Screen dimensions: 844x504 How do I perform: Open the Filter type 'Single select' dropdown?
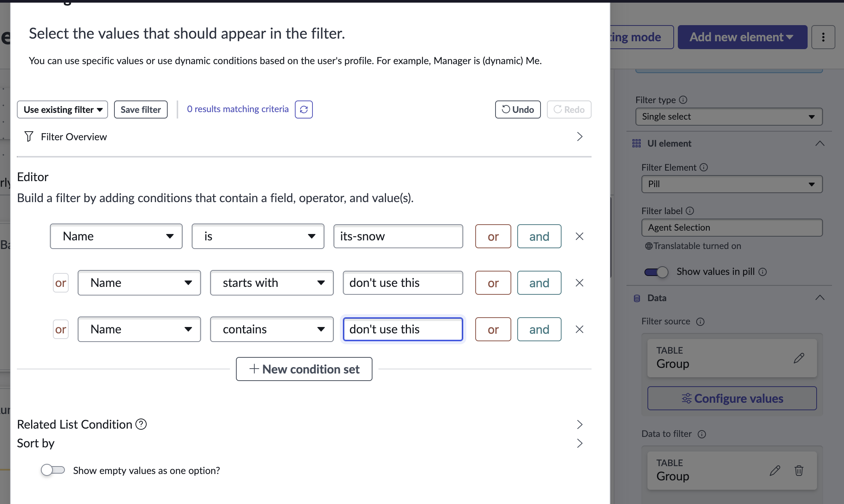pos(728,117)
